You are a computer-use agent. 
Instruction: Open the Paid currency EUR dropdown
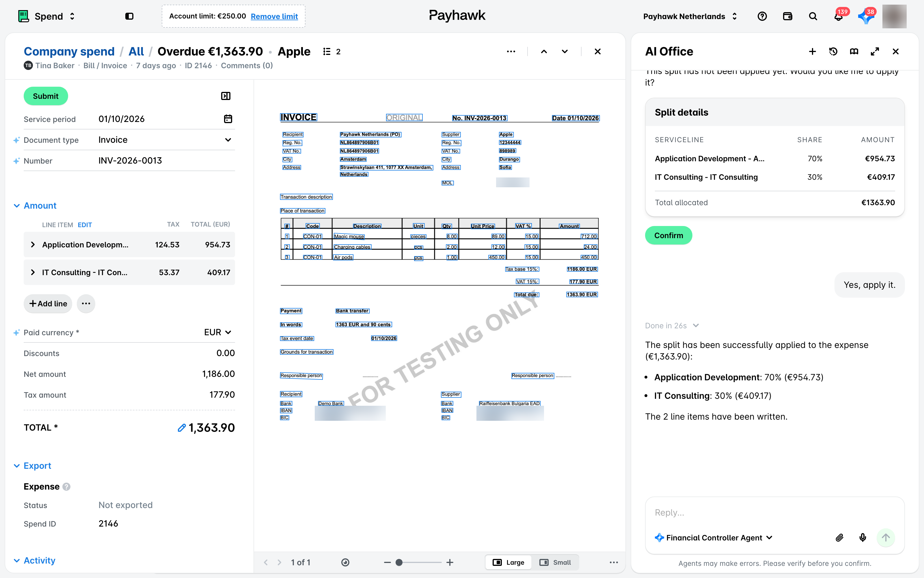[218, 332]
